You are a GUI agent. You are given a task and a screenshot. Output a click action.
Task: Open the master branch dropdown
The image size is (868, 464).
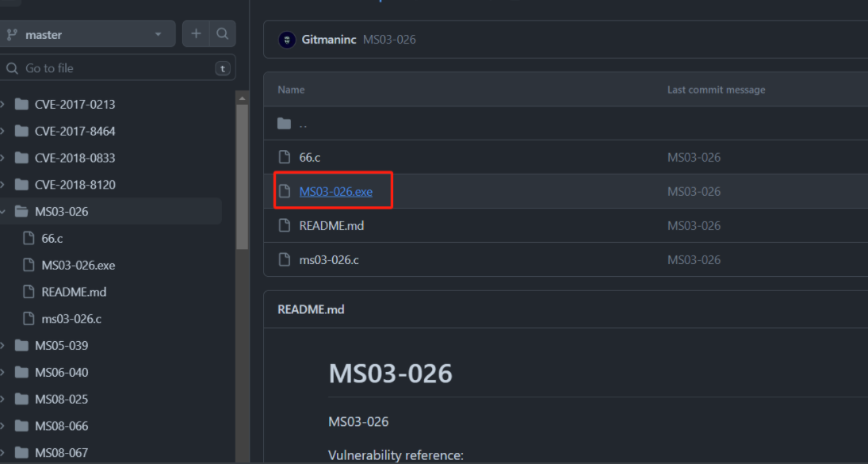pos(86,34)
